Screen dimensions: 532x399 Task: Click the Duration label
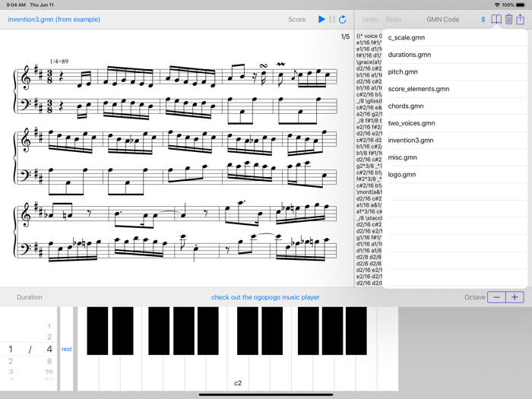pos(30,297)
